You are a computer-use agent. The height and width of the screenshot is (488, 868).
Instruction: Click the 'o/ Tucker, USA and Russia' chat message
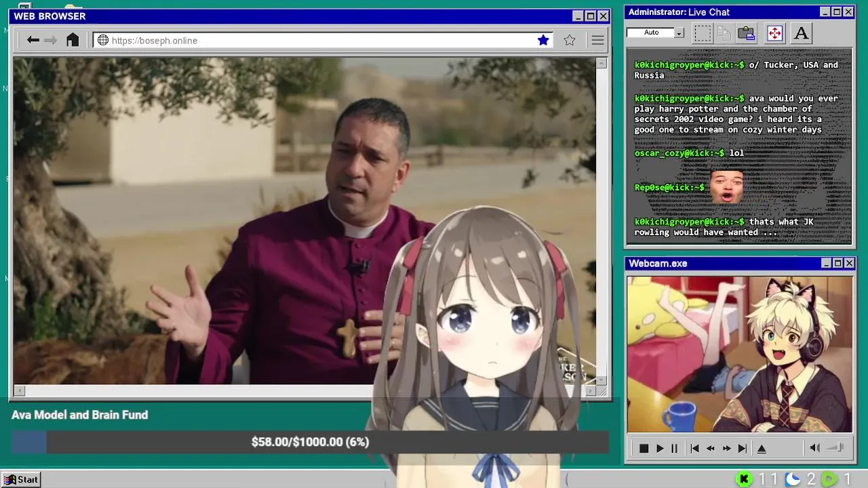coord(736,70)
